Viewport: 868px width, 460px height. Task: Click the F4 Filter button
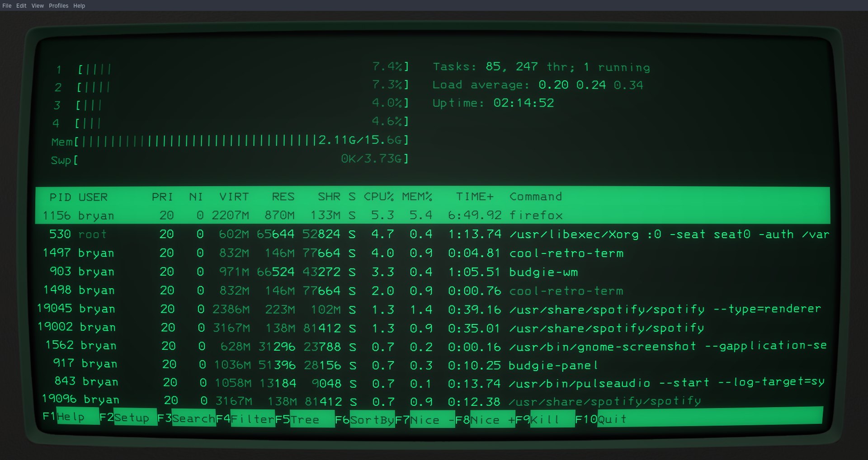click(x=245, y=419)
